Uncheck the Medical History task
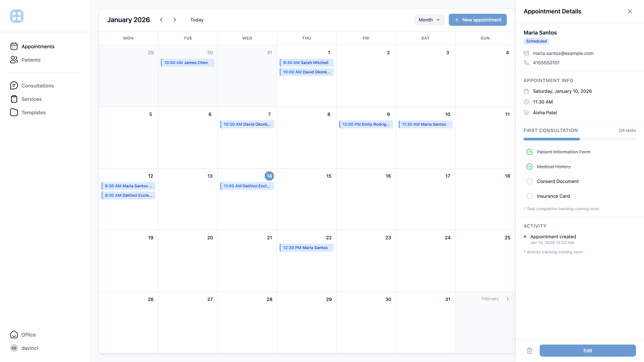Screen dimensions: 644x362 [529, 167]
